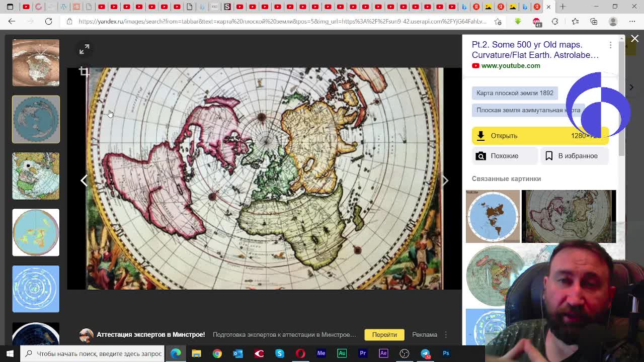Open the browser Extensions puzzle icon
This screenshot has width=644, height=362.
(x=555, y=22)
